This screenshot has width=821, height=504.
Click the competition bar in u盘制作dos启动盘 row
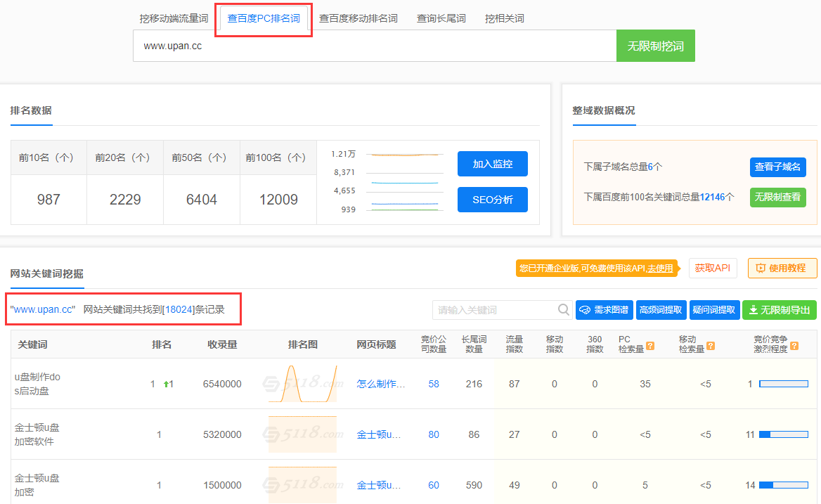click(784, 384)
